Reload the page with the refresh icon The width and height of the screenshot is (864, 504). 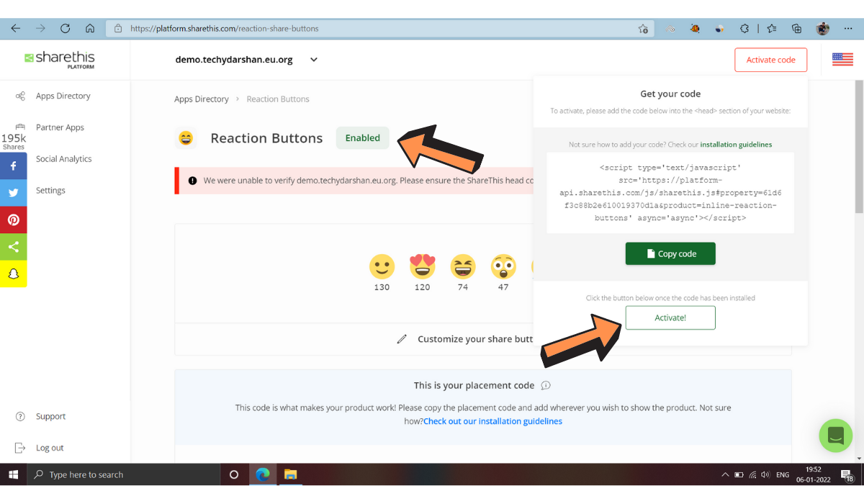click(x=66, y=29)
